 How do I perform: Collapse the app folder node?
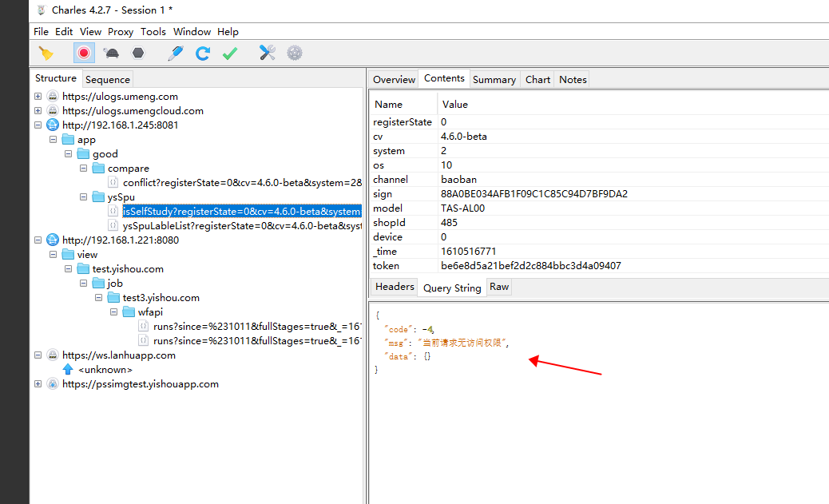tap(53, 140)
